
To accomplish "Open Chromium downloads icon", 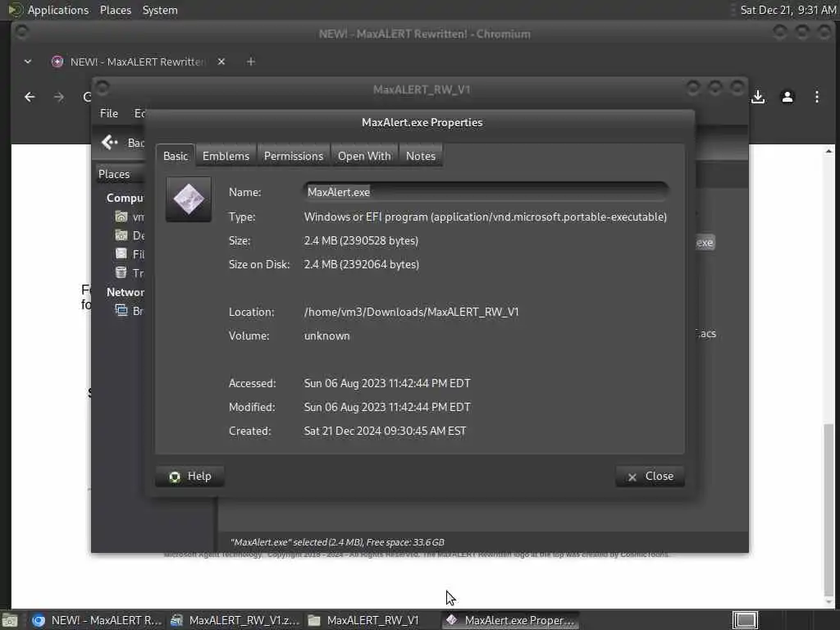I will (x=757, y=97).
